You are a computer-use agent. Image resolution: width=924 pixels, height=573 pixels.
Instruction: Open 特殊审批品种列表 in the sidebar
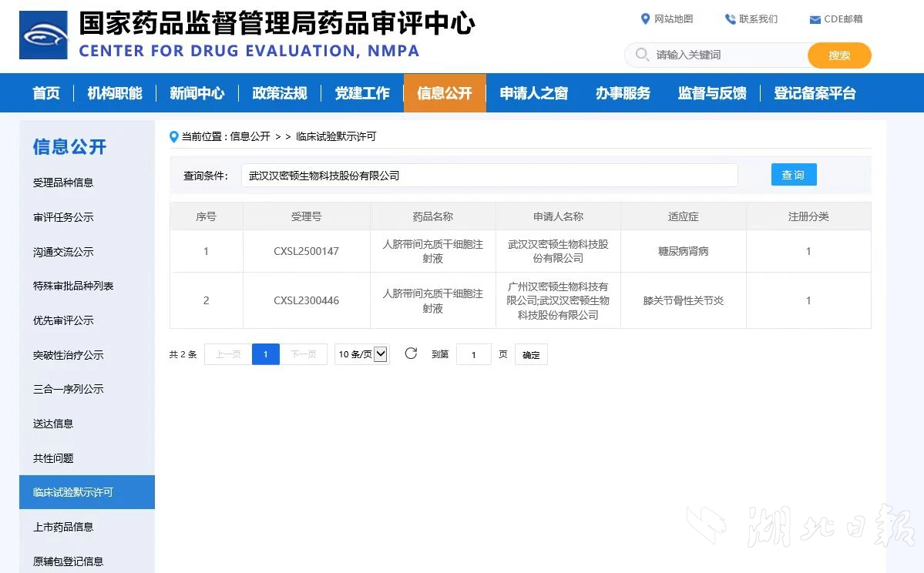pyautogui.click(x=73, y=286)
